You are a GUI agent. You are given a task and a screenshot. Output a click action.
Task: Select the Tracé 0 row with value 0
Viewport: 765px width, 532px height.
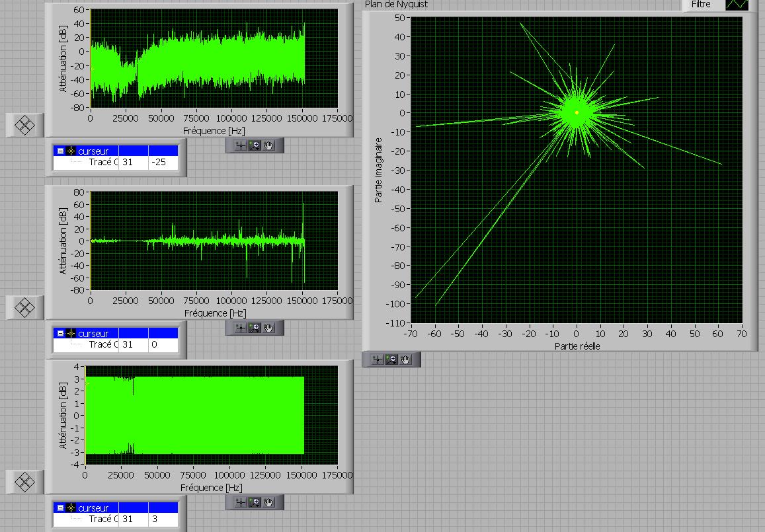116,345
